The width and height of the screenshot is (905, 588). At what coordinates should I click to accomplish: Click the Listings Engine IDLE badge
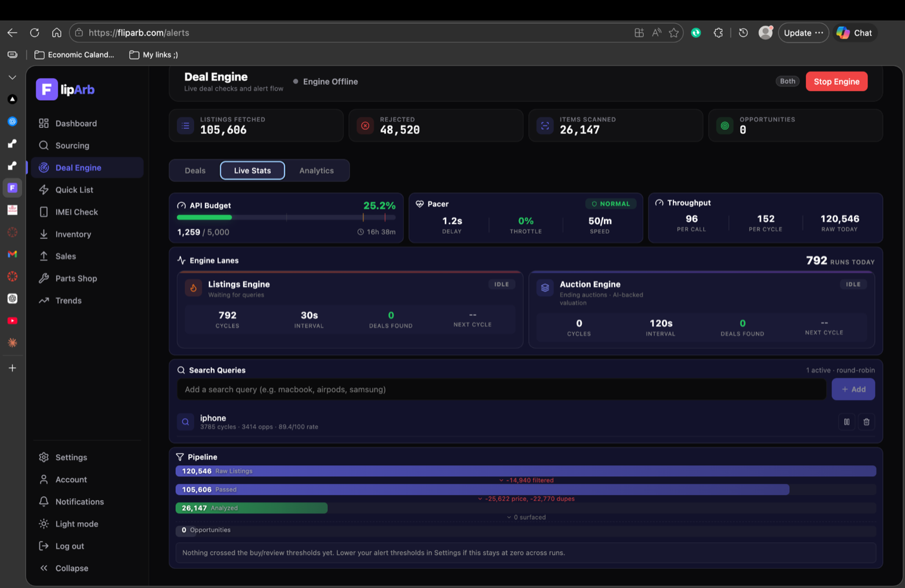[502, 284]
